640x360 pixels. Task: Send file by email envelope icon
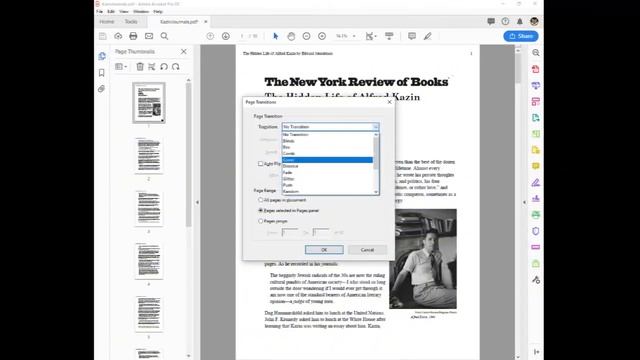click(x=149, y=36)
